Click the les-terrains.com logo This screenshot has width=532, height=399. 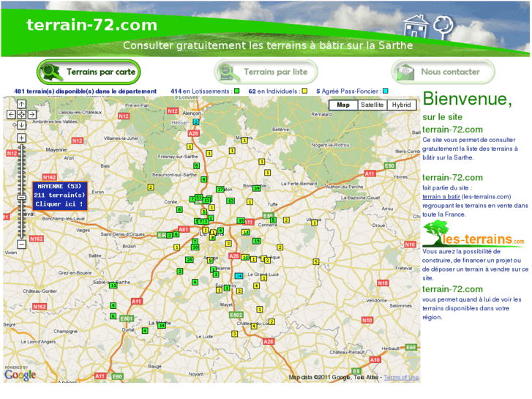point(473,234)
